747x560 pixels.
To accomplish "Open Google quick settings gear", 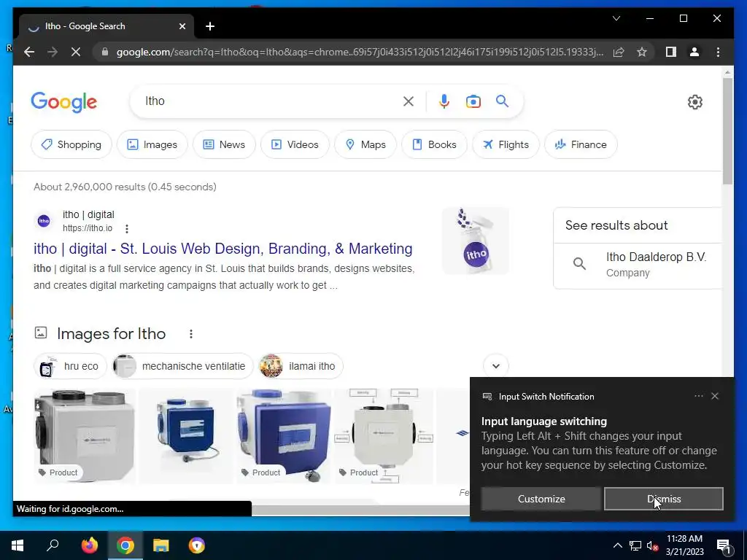I will (695, 102).
